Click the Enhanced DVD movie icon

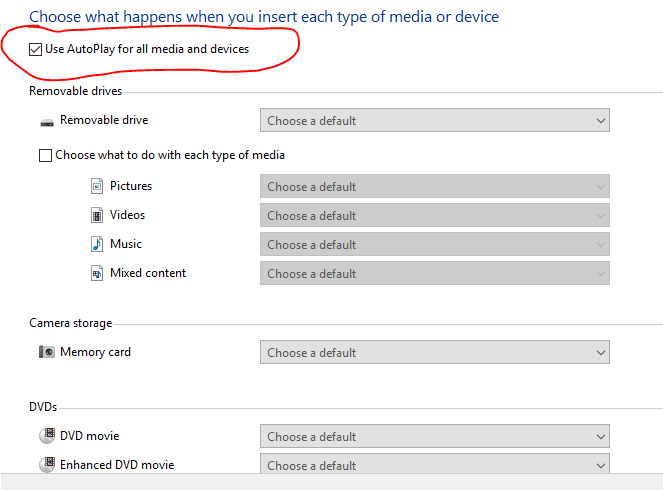pyautogui.click(x=47, y=465)
